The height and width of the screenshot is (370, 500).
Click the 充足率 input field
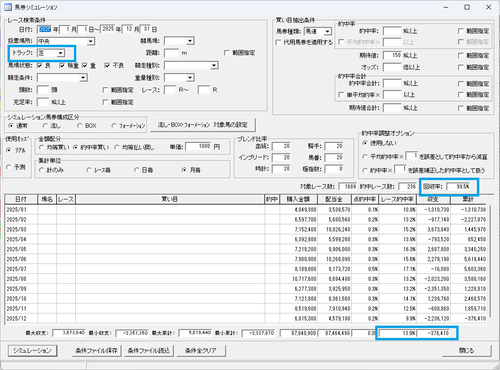click(43, 102)
